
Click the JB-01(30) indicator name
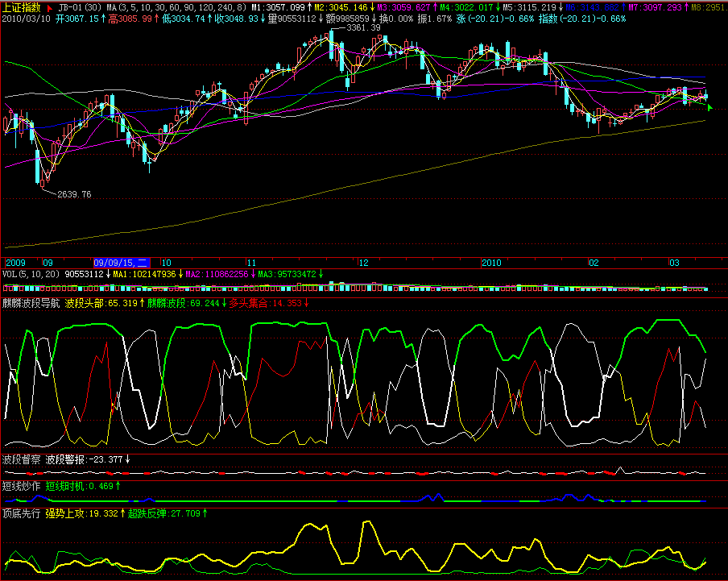(x=80, y=7)
